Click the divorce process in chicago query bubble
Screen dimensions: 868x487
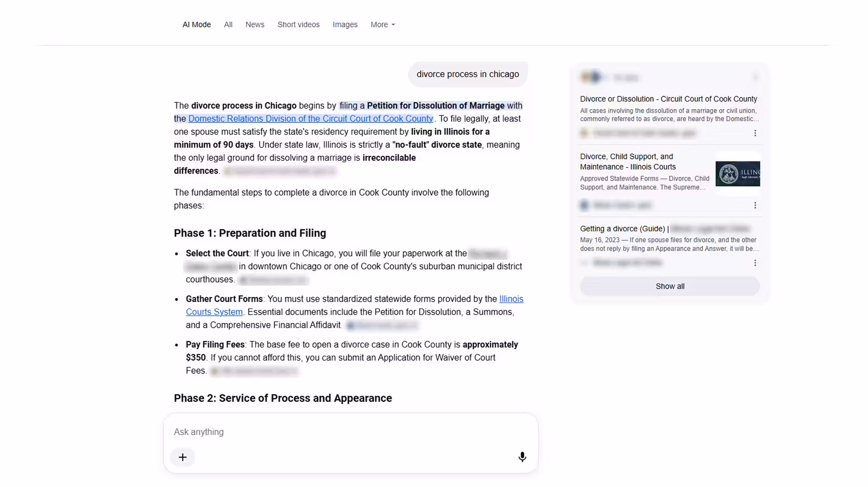[467, 74]
